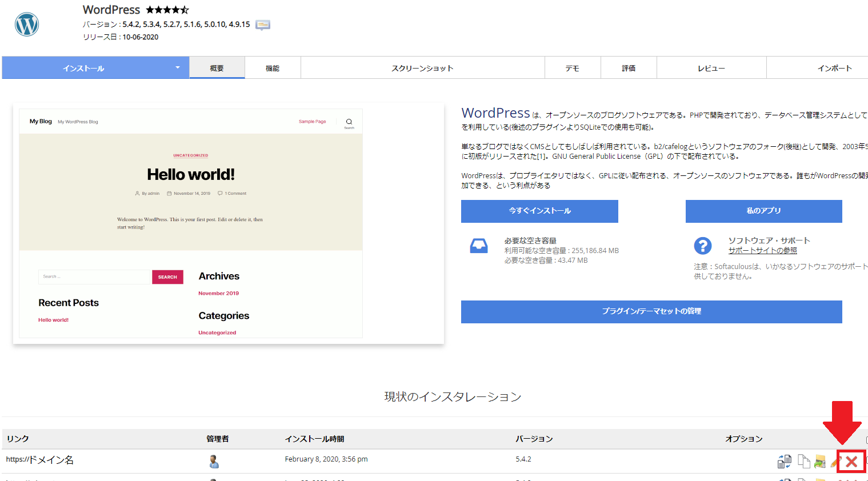Switch to the 機能 tab

coord(273,68)
